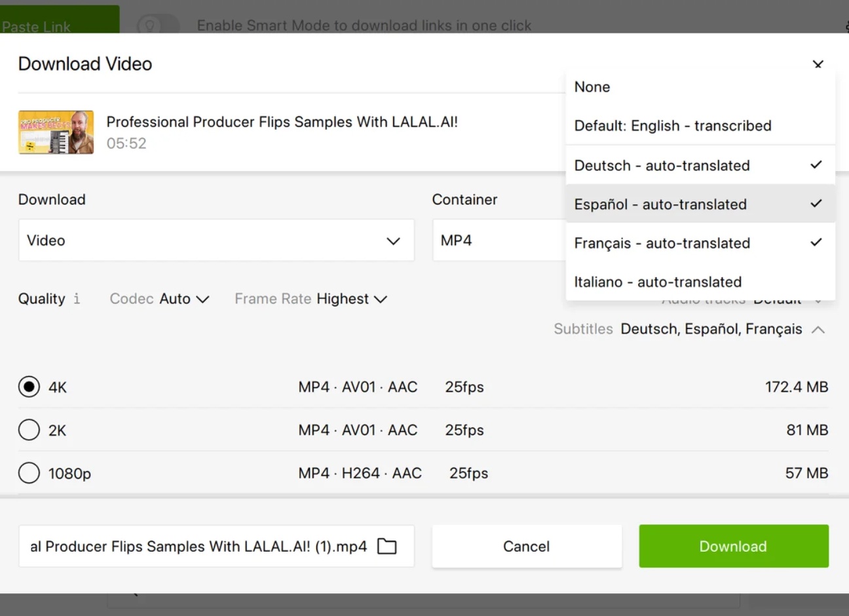849x616 pixels.
Task: Uncheck Français - auto-translated subtitle
Action: coord(700,242)
